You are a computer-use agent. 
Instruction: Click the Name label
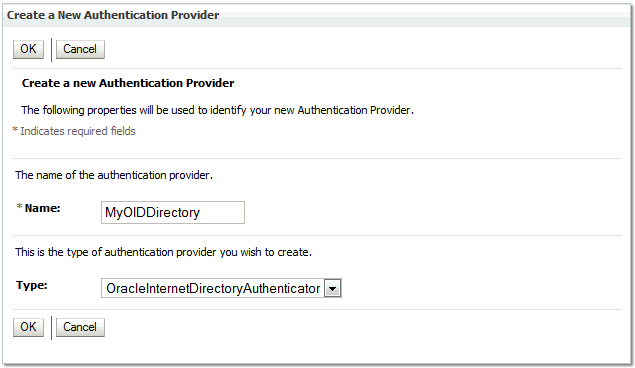(43, 208)
